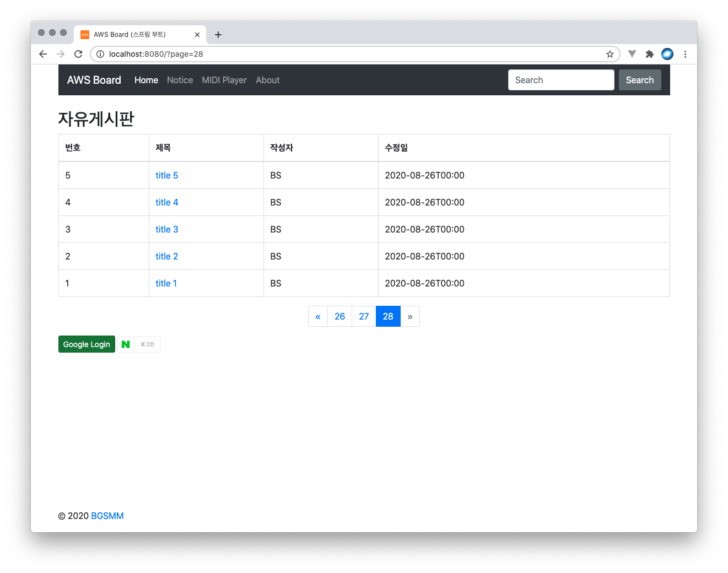The image size is (728, 573).
Task: Click the Search submit button
Action: [x=639, y=80]
